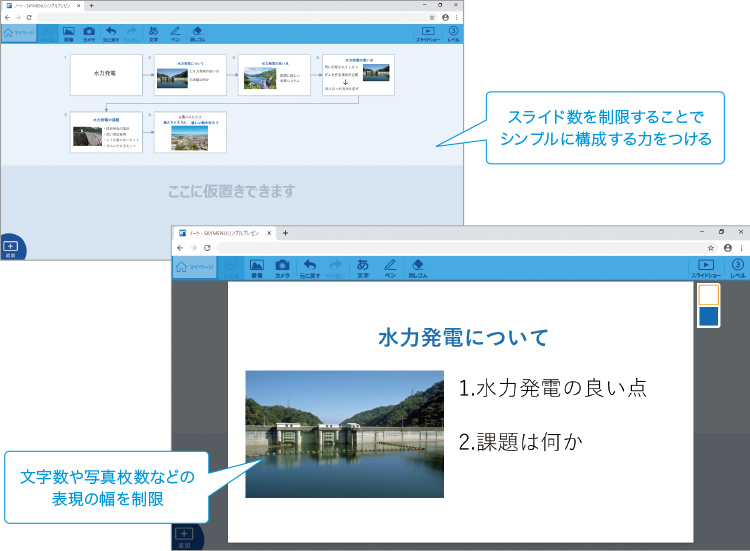Click the slide title 水力発電について
750x551 pixels.
(462, 338)
